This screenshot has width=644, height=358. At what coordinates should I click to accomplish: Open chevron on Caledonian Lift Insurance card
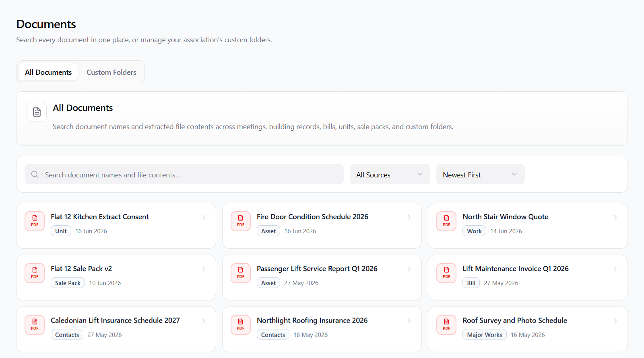[204, 321]
